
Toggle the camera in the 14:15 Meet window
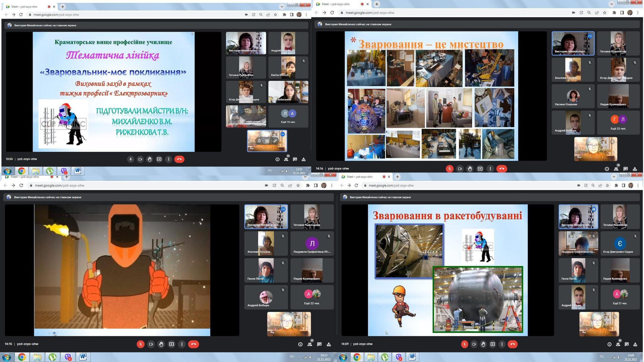(x=151, y=344)
